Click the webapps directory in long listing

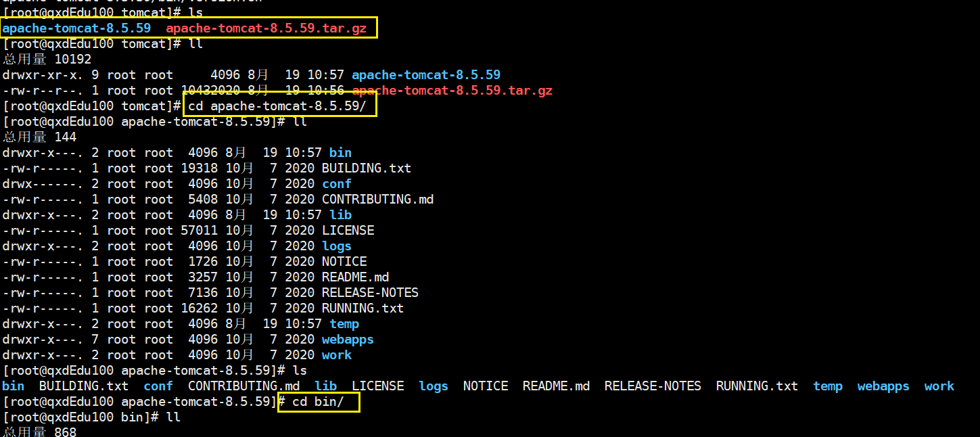point(348,340)
